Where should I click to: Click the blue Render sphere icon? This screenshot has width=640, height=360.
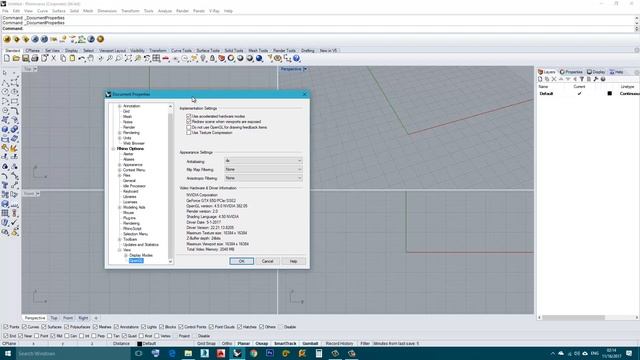click(259, 59)
